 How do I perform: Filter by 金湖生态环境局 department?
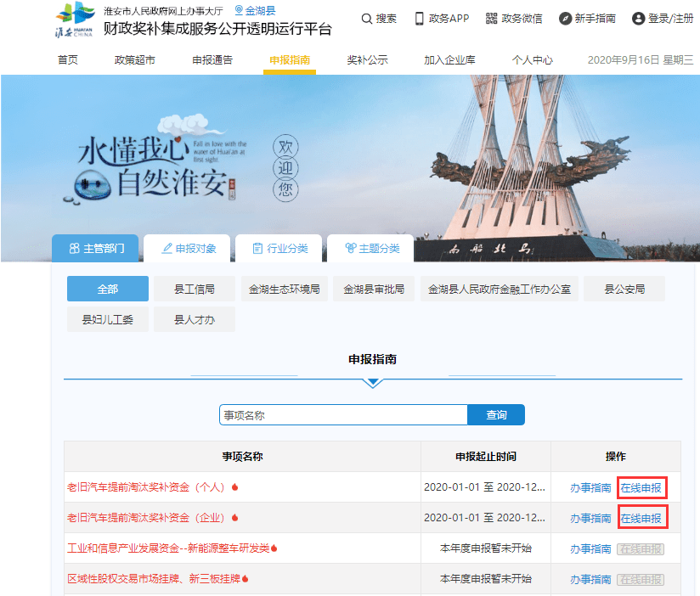click(285, 289)
